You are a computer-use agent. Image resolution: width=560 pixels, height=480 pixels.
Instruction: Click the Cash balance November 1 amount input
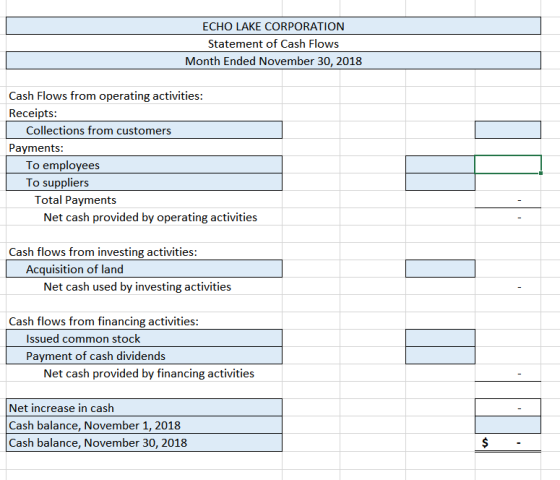click(x=508, y=425)
